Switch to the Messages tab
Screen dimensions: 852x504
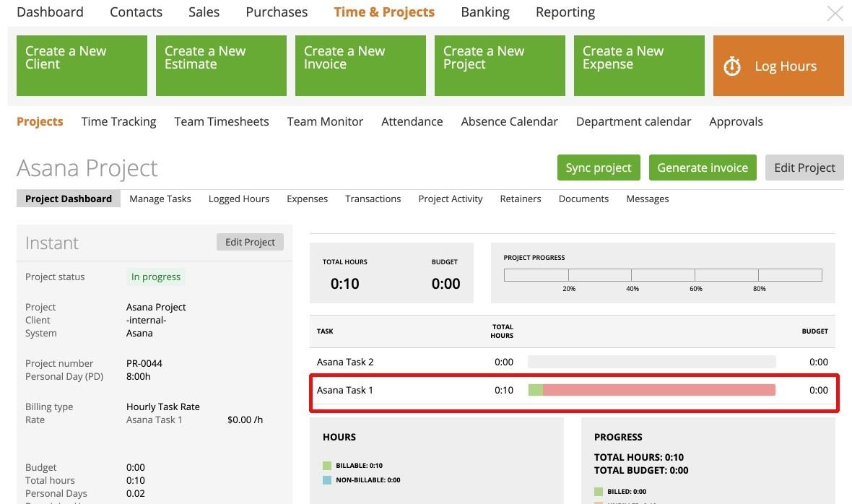pos(647,199)
